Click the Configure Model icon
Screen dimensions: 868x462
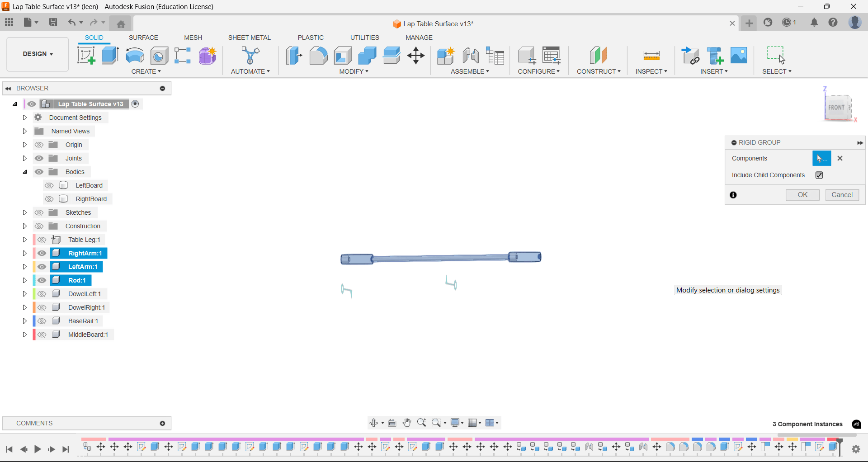[527, 56]
